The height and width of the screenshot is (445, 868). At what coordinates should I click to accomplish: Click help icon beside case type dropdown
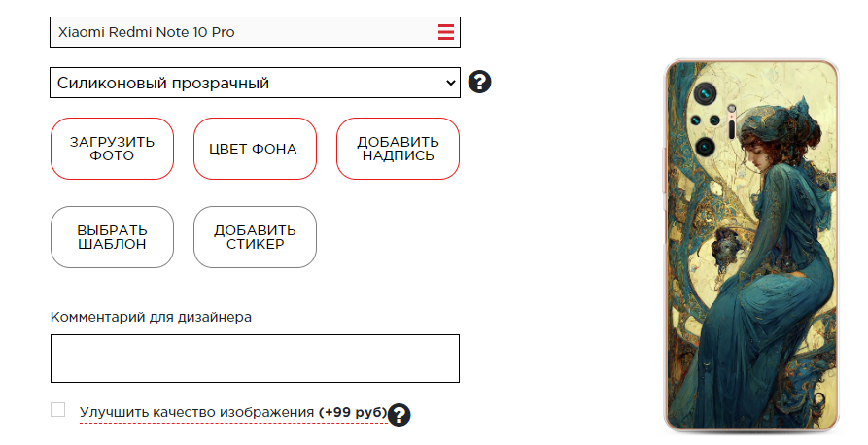pos(479,82)
